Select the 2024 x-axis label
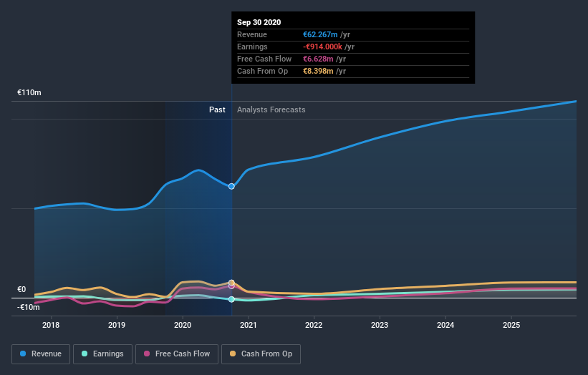 pos(445,325)
